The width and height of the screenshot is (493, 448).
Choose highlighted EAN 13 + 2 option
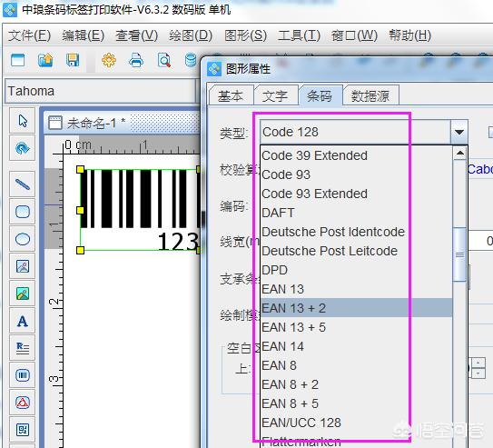pos(356,308)
